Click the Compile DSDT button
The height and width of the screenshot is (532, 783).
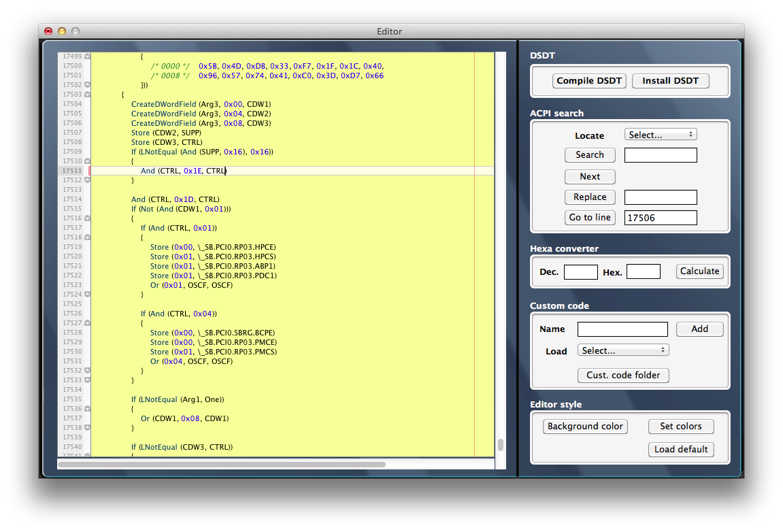[x=589, y=81]
